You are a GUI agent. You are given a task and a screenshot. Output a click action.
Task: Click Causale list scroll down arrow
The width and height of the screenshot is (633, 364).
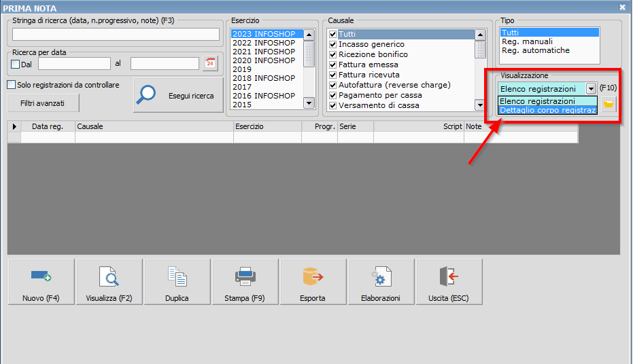coord(480,105)
